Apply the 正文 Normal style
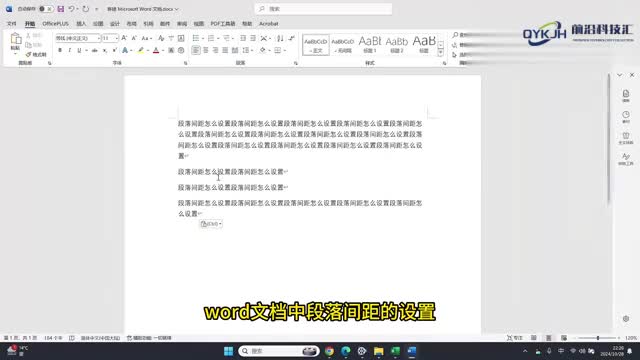The image size is (640, 360). click(x=316, y=45)
